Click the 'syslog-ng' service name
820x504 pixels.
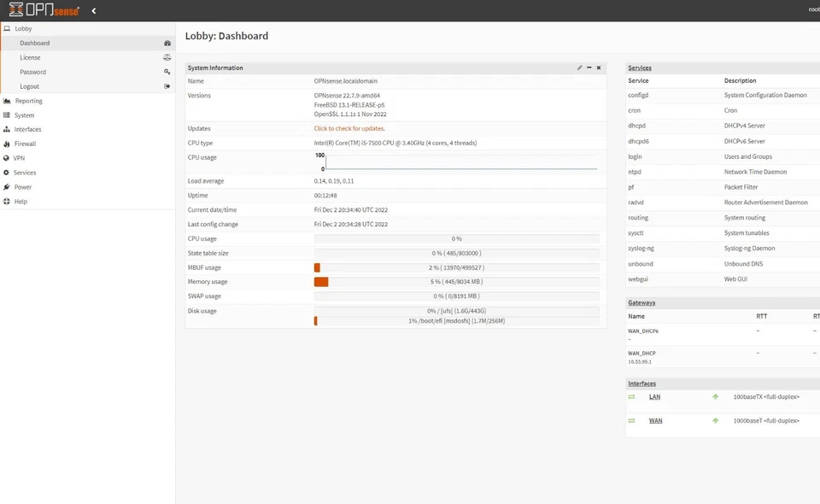click(641, 249)
